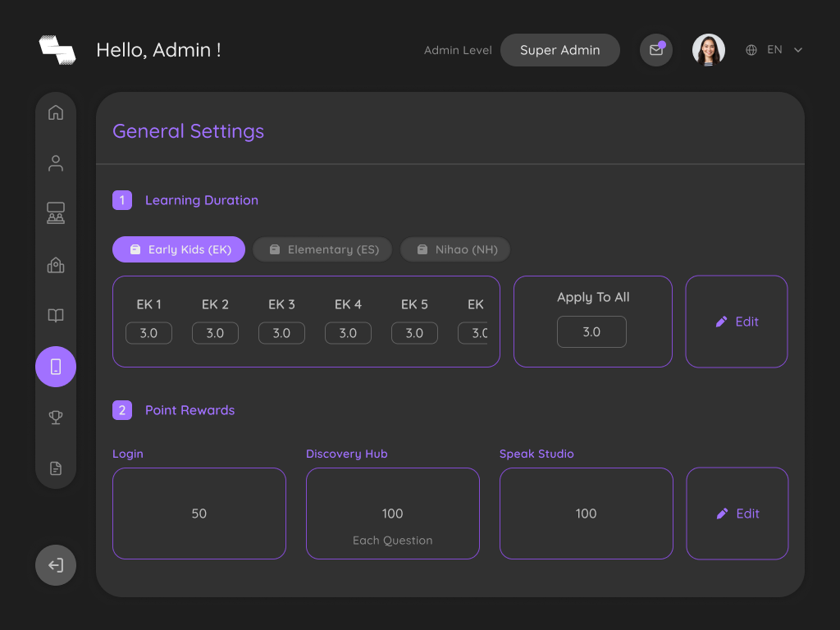The image size is (840, 630).
Task: Click the EK 1 duration field
Action: click(x=149, y=333)
